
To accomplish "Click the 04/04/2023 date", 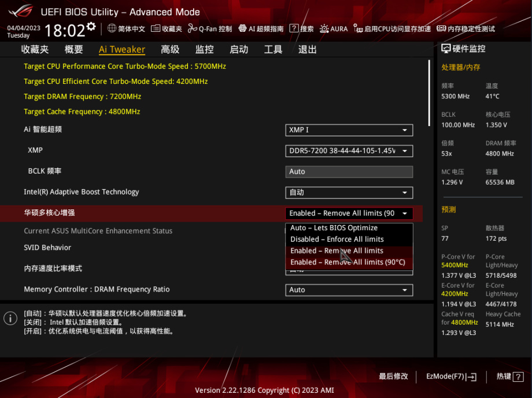I will click(x=24, y=28).
